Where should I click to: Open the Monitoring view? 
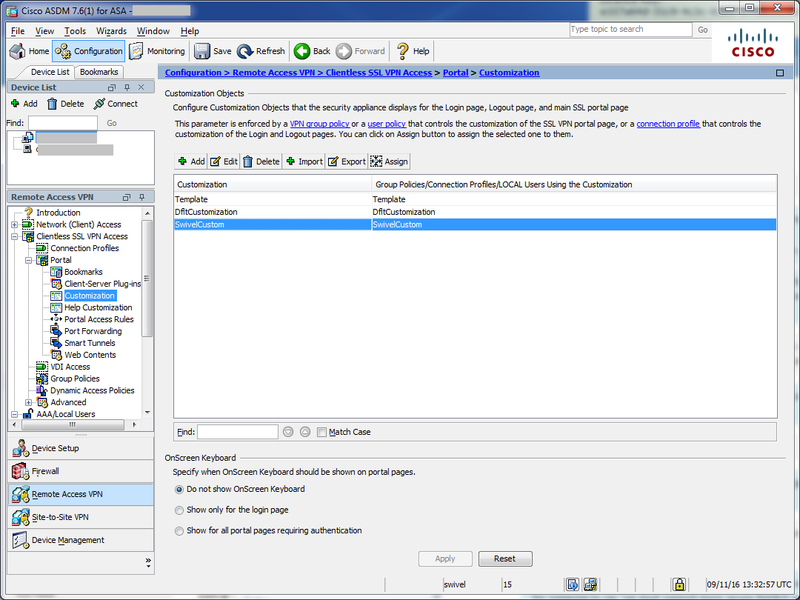coord(157,51)
